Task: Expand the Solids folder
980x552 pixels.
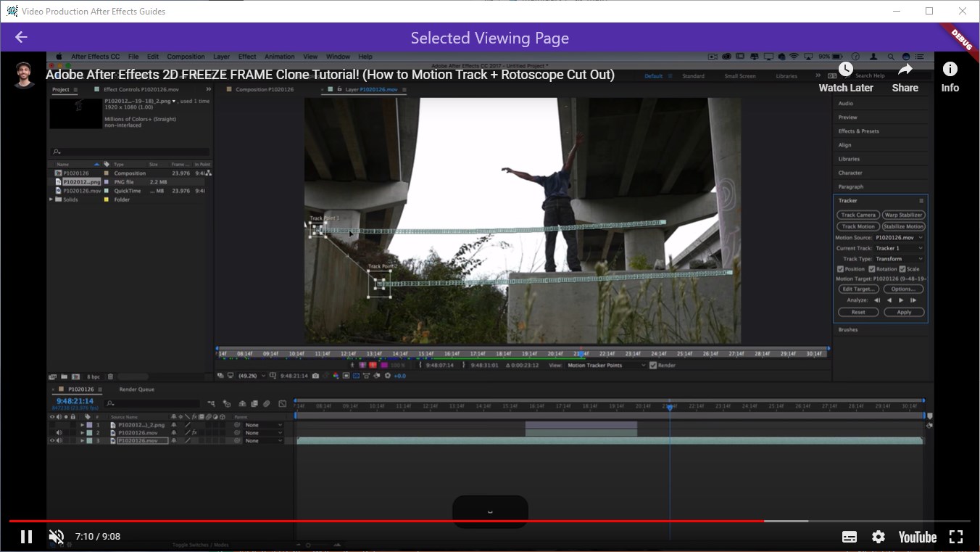Action: click(x=51, y=199)
